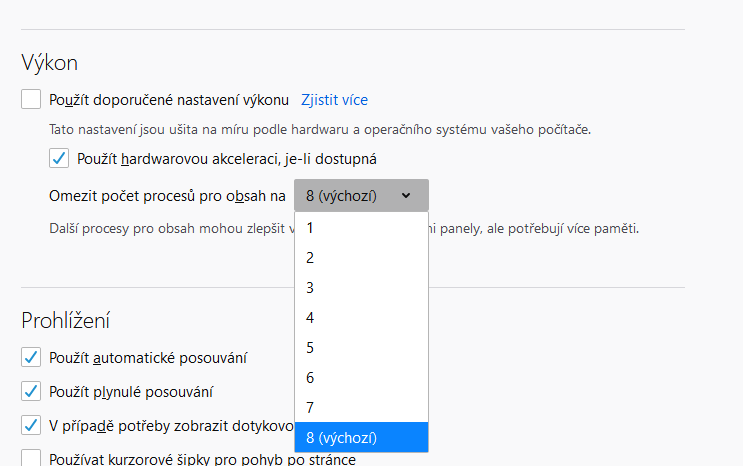The width and height of the screenshot is (743, 466).
Task: Click the Výkon section heading
Action: pos(49,62)
